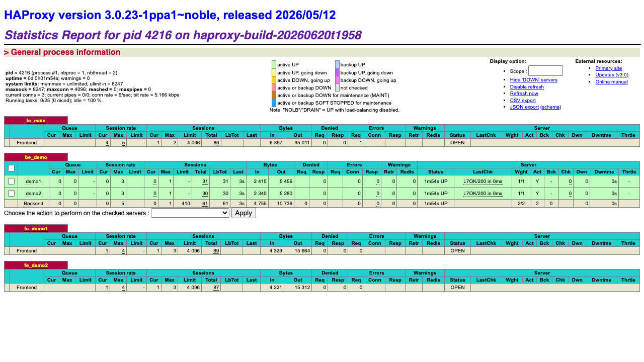644x362 pixels.
Task: Click the Backend row label in be_demo
Action: click(34, 204)
